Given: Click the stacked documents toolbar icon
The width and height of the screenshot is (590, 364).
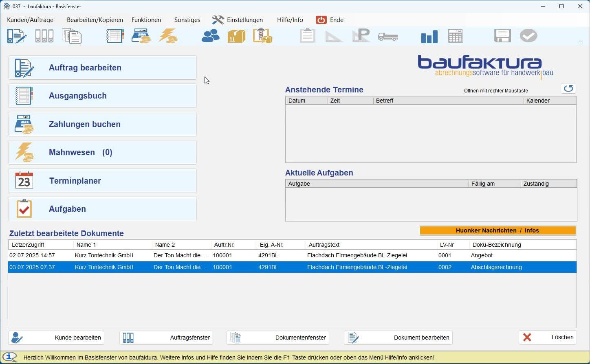Looking at the screenshot, I should 72,36.
